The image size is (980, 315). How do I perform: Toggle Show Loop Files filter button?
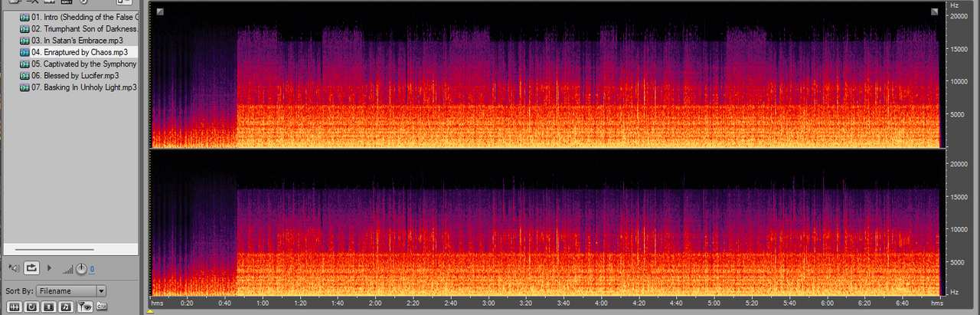31,307
